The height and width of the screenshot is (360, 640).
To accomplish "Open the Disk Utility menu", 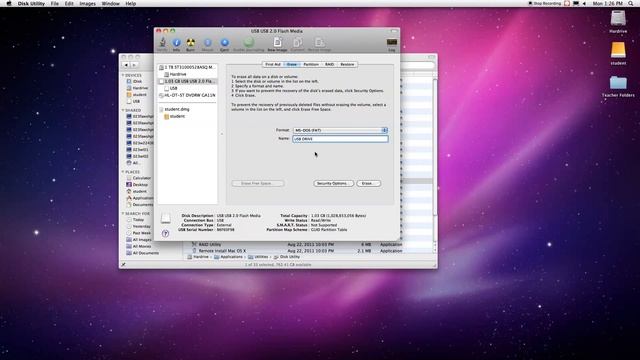I will (31, 3).
